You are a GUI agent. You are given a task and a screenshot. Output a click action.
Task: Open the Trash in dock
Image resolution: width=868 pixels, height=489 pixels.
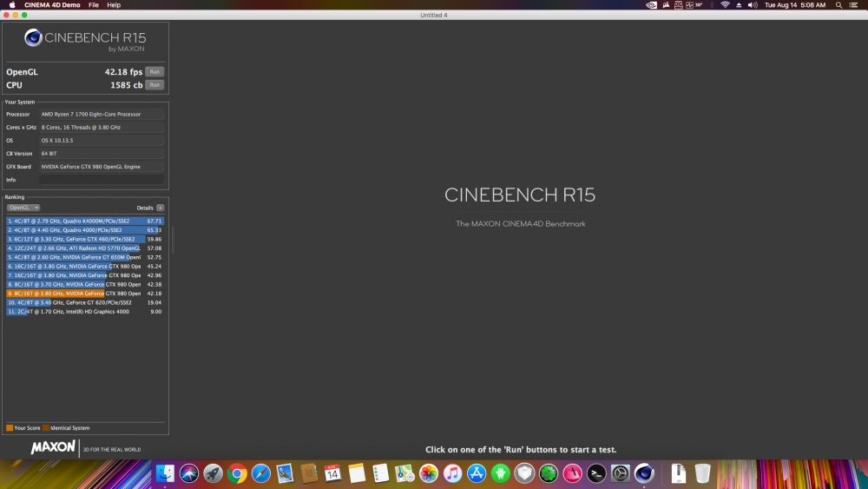pos(702,473)
